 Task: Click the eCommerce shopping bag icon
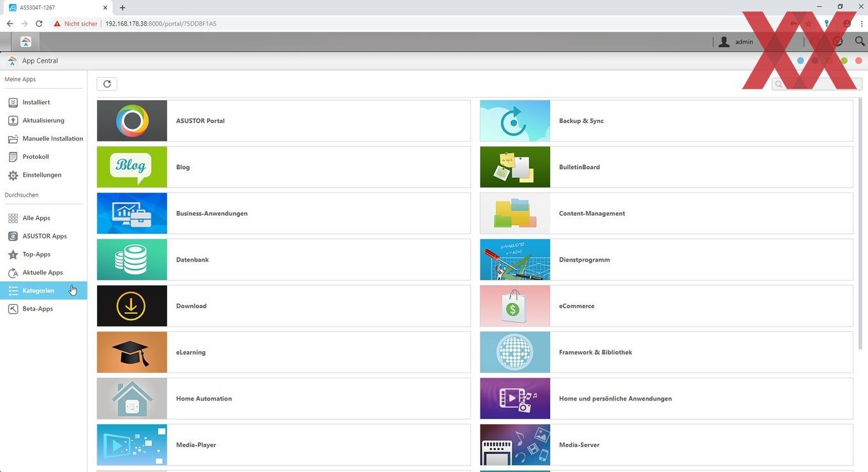click(x=515, y=306)
